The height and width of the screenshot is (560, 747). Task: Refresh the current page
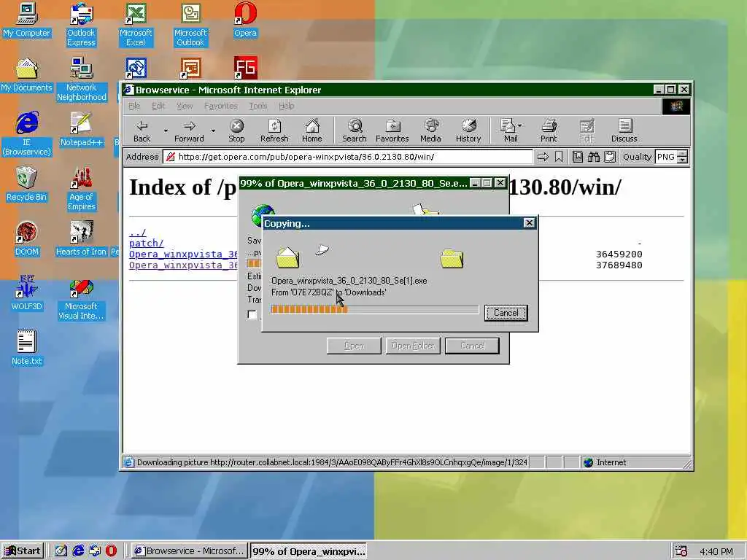(x=274, y=131)
